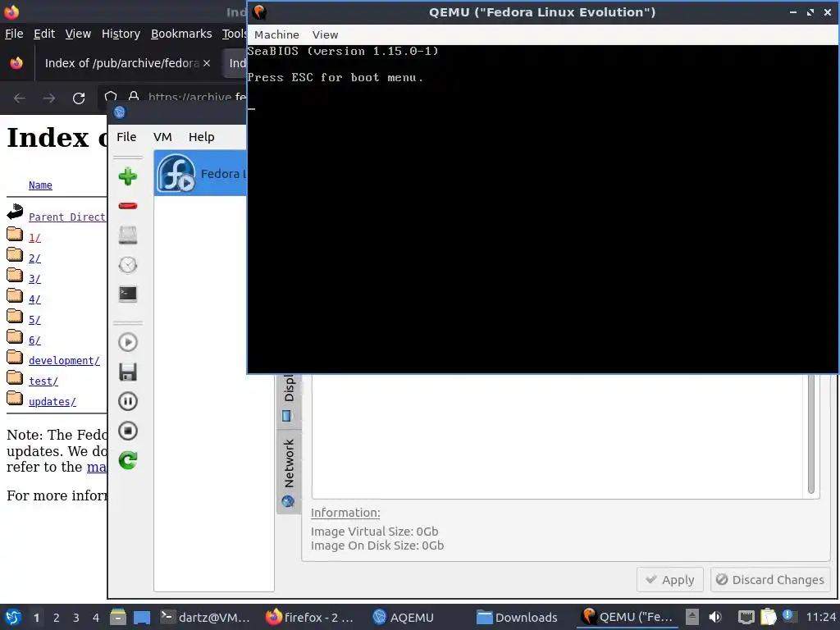Click the Apply button in AQEMU
Image resolution: width=840 pixels, height=630 pixels.
point(669,580)
